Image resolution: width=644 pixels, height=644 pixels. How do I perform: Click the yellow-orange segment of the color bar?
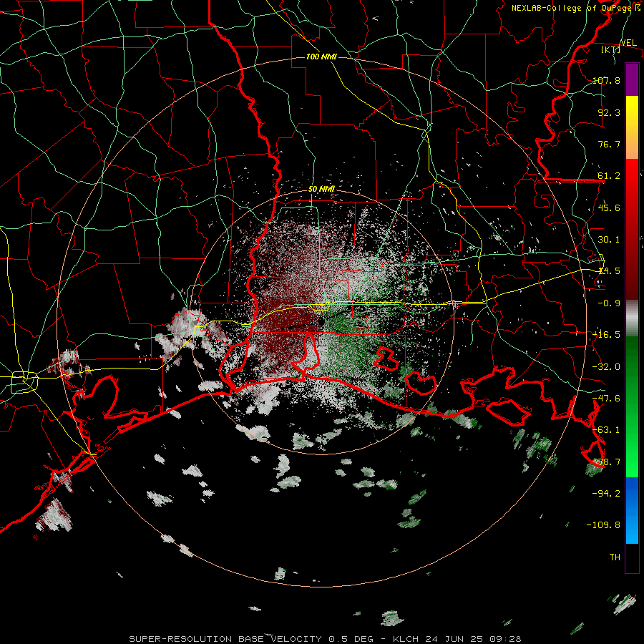point(632,127)
